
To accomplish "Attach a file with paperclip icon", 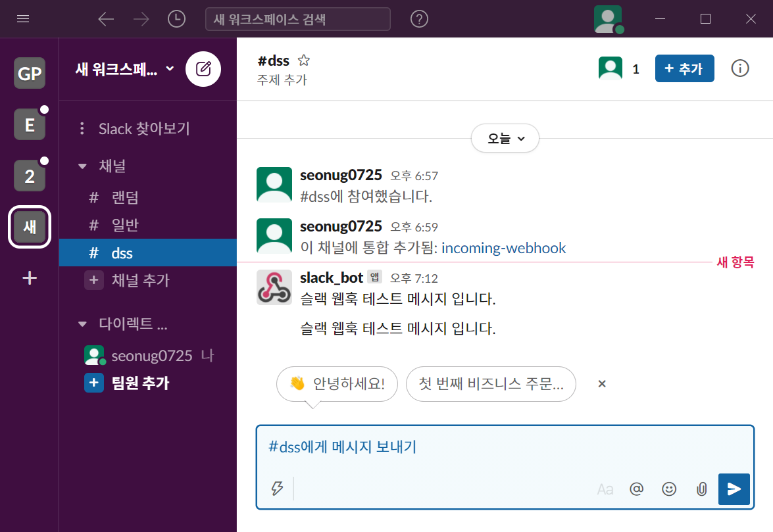I will pos(701,489).
